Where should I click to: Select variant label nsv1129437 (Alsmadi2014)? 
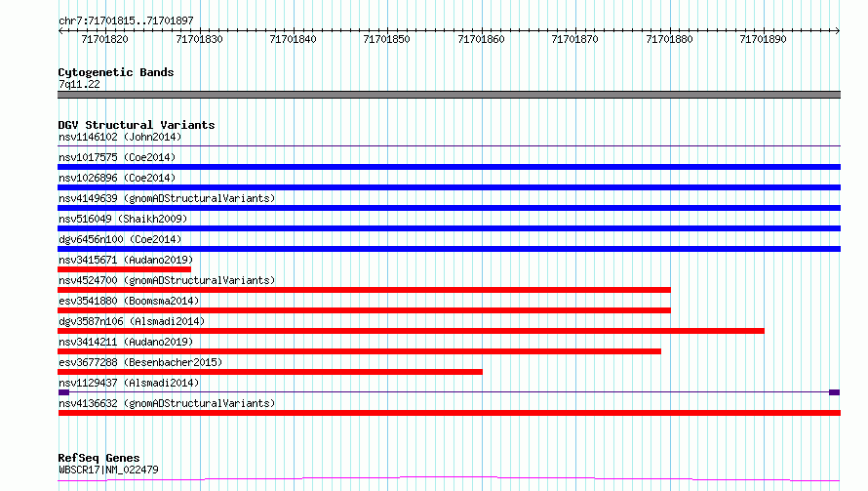(129, 383)
